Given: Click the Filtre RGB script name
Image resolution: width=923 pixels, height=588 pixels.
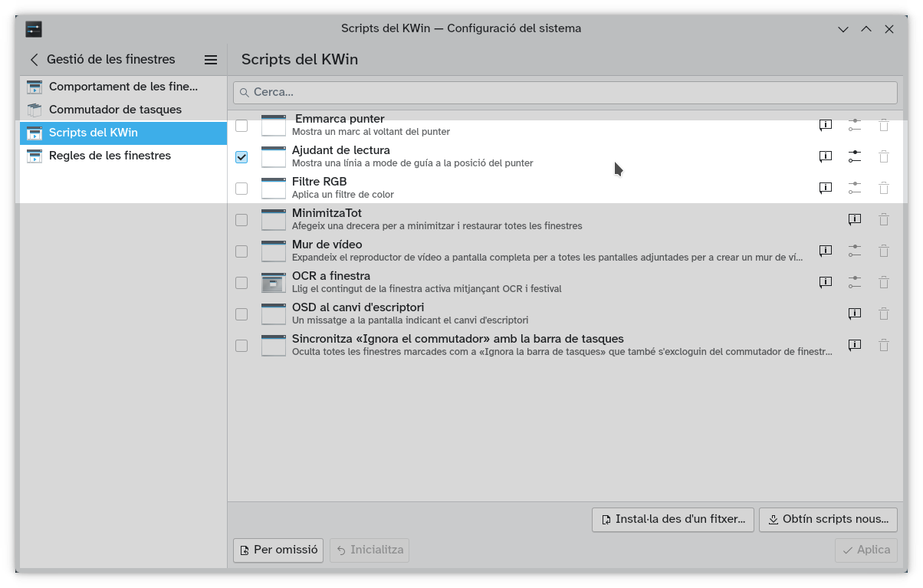Looking at the screenshot, I should click(x=320, y=182).
